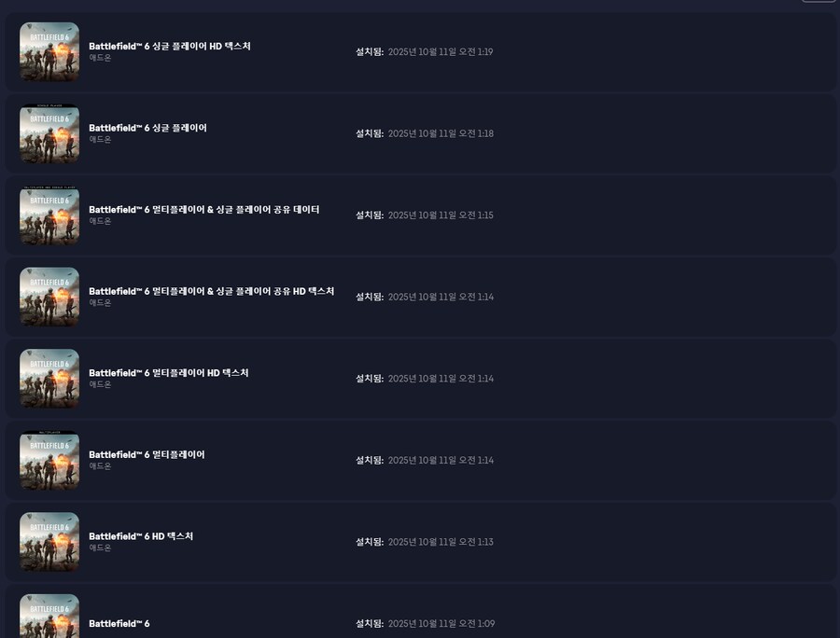The height and width of the screenshot is (638, 840).
Task: Select the install date ending 오전 1:09
Action: tap(440, 623)
